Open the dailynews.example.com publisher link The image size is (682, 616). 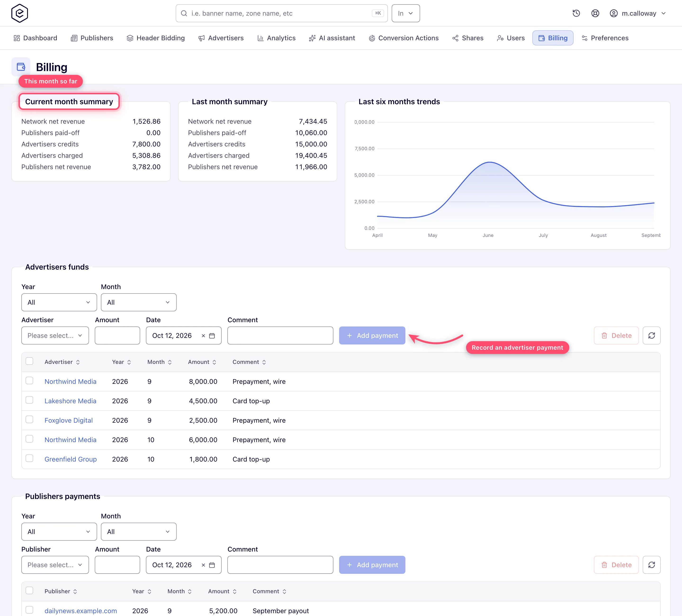point(81,611)
